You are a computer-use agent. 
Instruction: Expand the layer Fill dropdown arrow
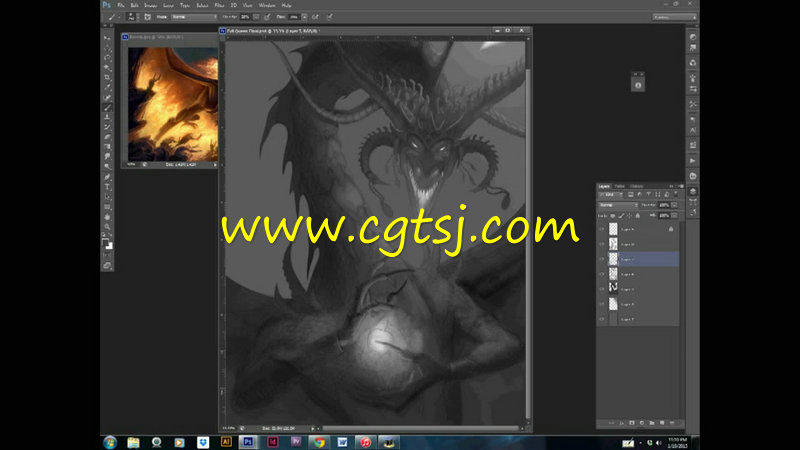674,216
